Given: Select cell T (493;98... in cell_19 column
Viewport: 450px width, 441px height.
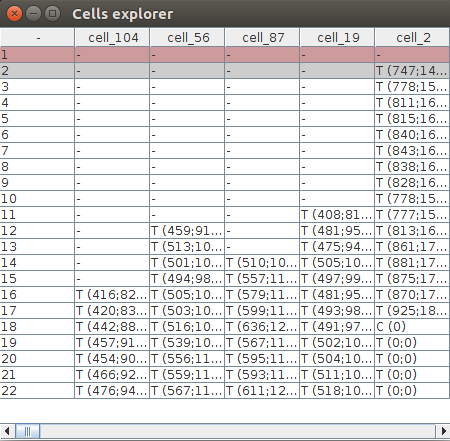Looking at the screenshot, I should point(337,311).
